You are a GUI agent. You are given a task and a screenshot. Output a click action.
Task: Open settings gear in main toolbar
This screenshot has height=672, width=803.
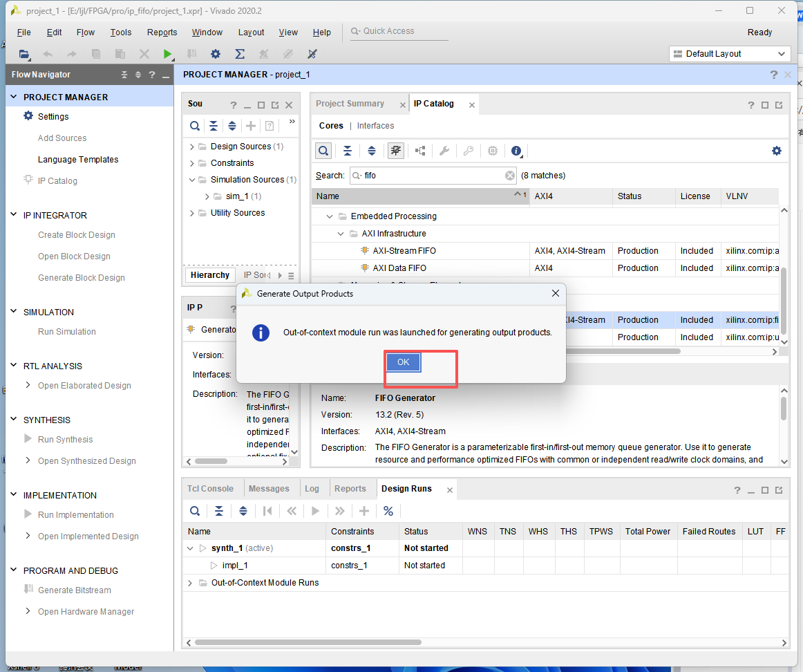[x=216, y=54]
